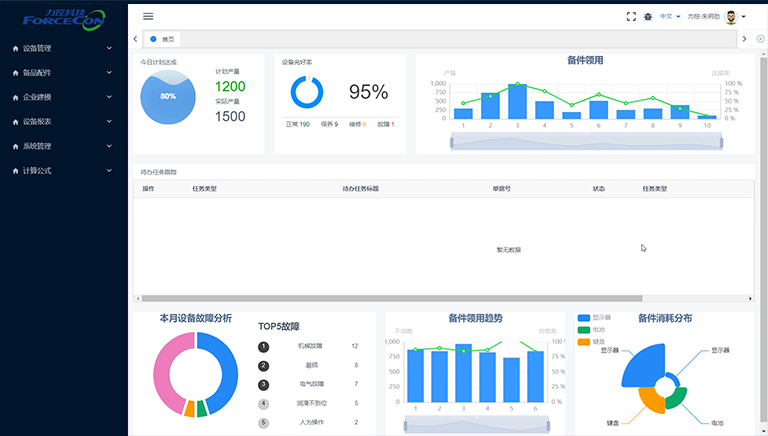Click the task table horizontal scrollbar
Viewport: 768px width, 436px height.
(x=390, y=298)
